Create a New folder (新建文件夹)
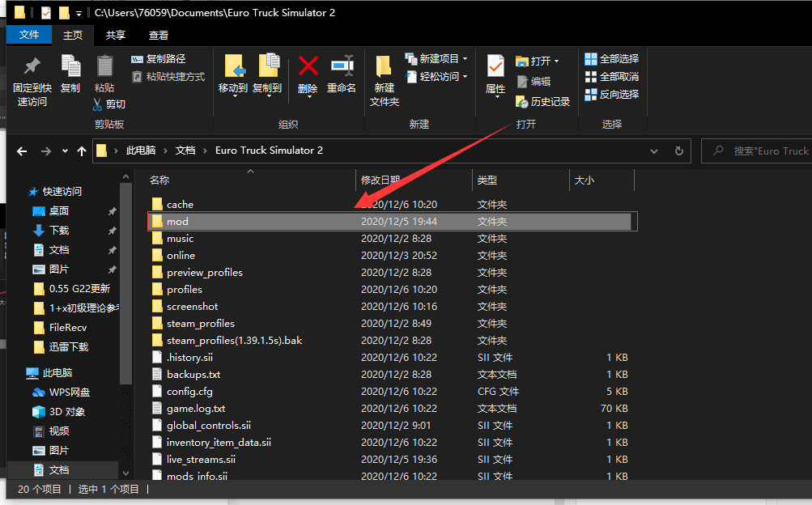The image size is (812, 505). [385, 81]
